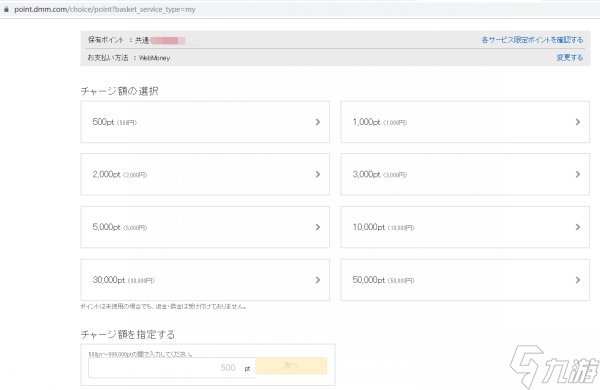Click the チャージ額を指定する heading text
Image resolution: width=600 pixels, height=390 pixels.
click(x=128, y=335)
